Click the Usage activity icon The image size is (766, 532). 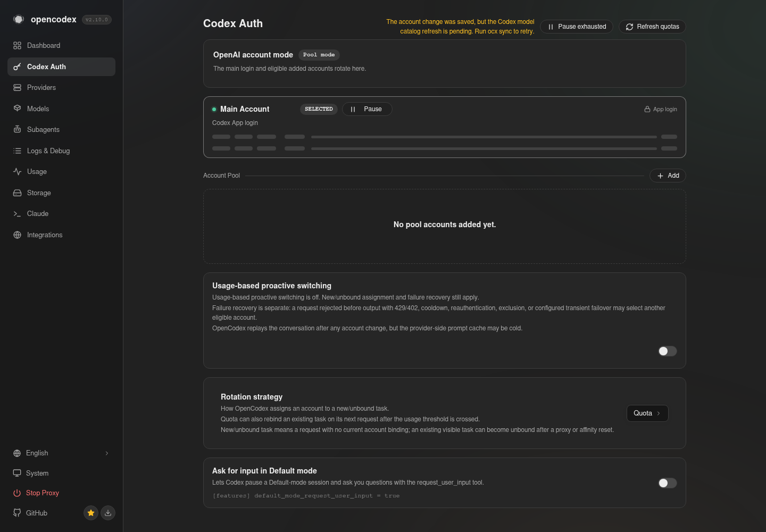[17, 172]
